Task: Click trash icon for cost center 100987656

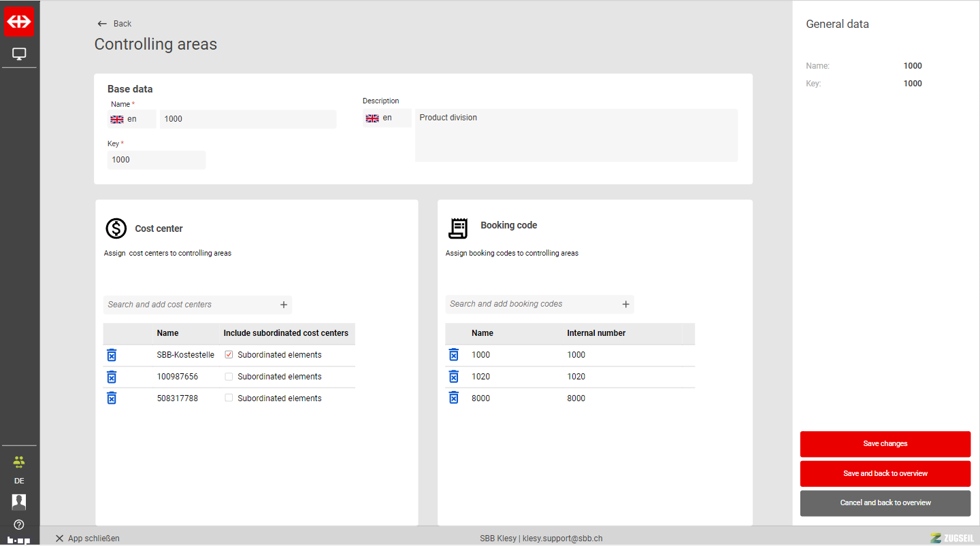Action: point(112,377)
